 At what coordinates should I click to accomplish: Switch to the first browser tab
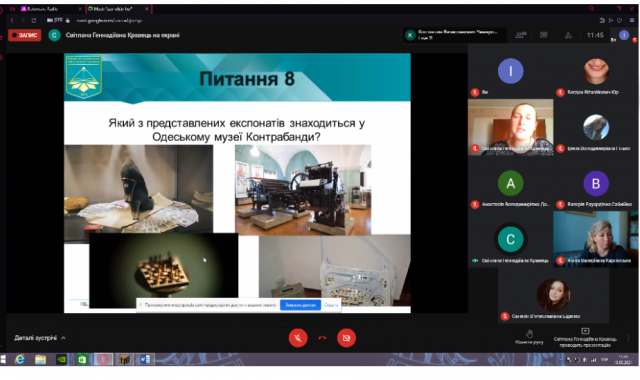click(x=51, y=9)
